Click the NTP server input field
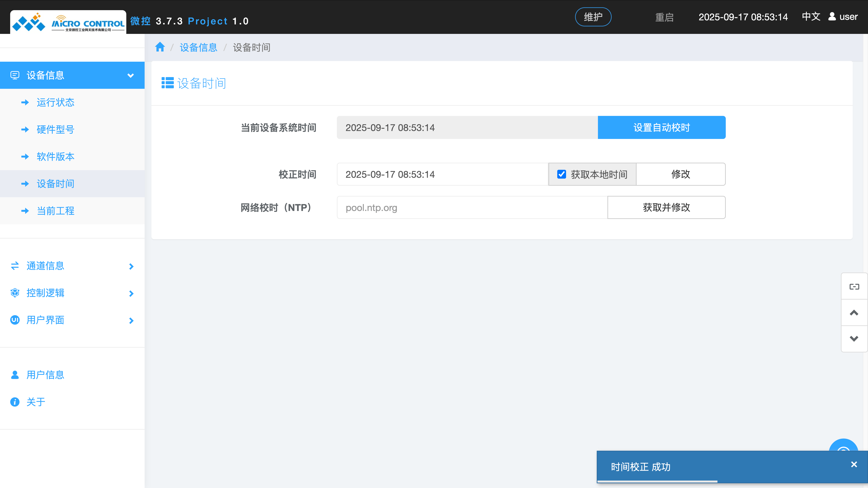Viewport: 868px width, 488px height. coord(472,207)
